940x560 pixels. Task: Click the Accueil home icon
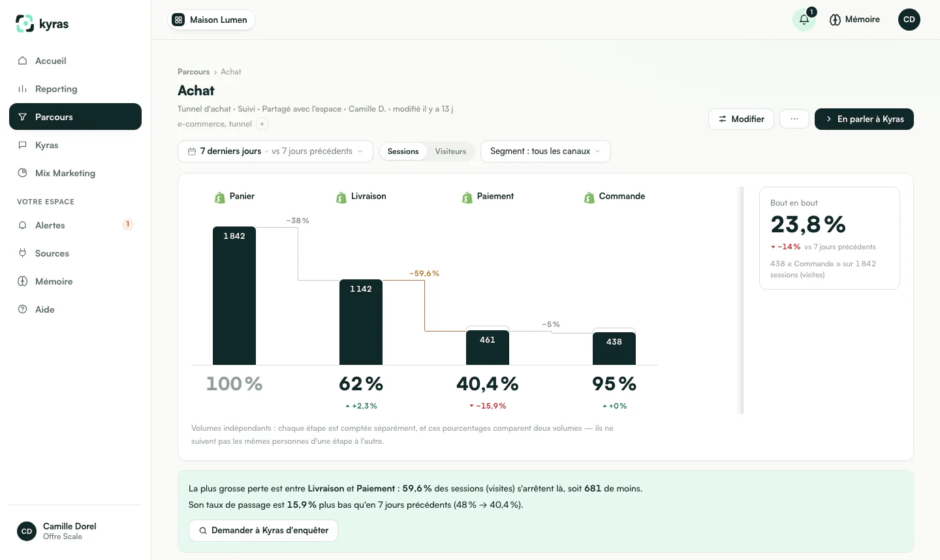[23, 61]
